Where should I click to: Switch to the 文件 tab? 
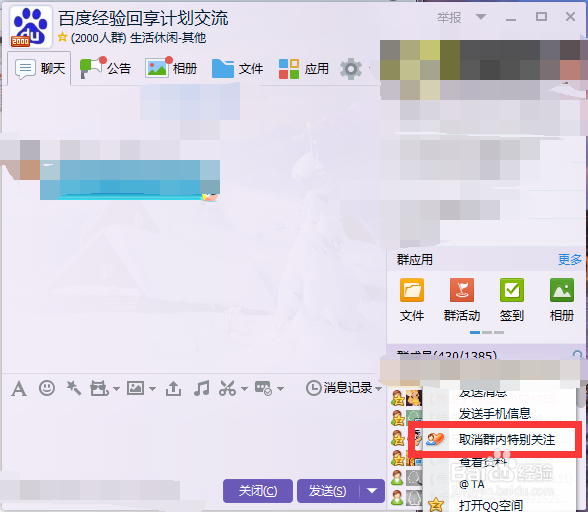tap(237, 69)
